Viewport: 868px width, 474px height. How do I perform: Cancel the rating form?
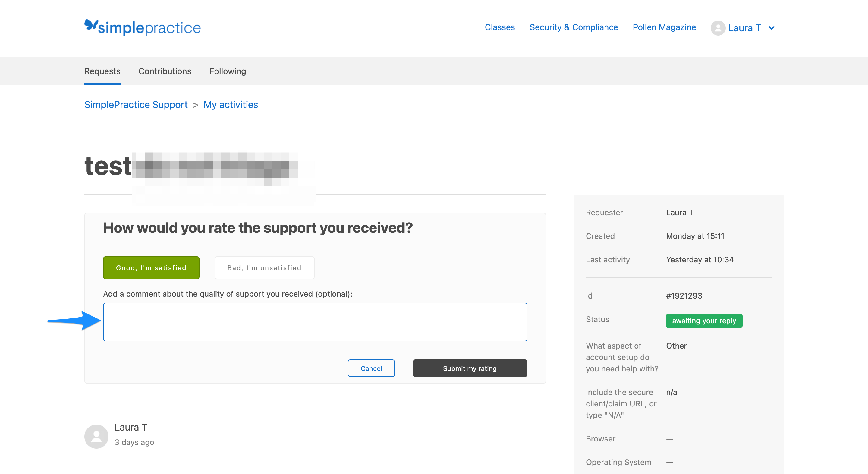pos(371,368)
